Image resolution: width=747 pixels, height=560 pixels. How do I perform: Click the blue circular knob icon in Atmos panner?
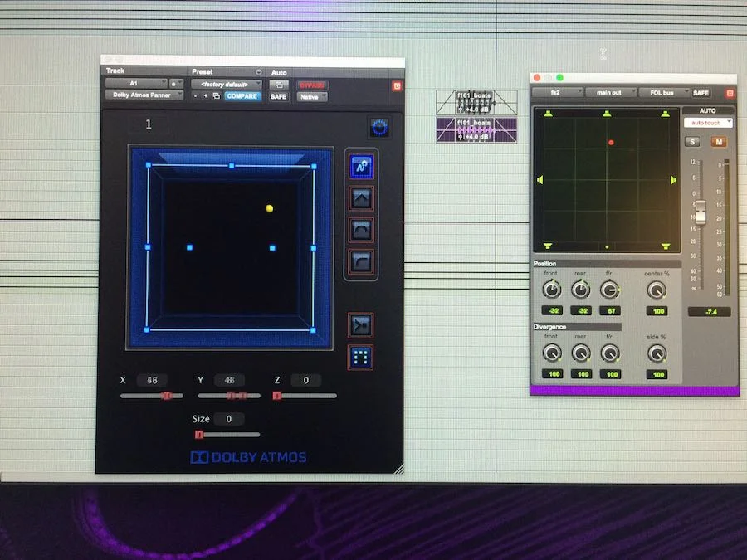click(379, 127)
